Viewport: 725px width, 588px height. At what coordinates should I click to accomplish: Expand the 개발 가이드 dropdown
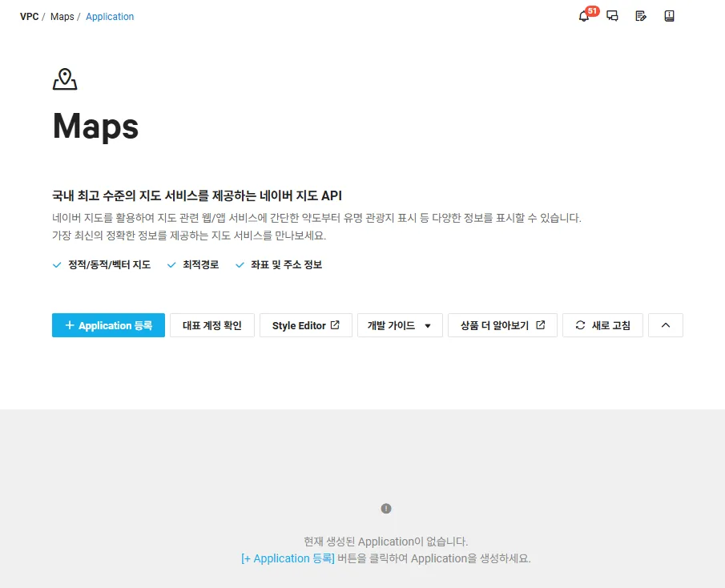400,325
